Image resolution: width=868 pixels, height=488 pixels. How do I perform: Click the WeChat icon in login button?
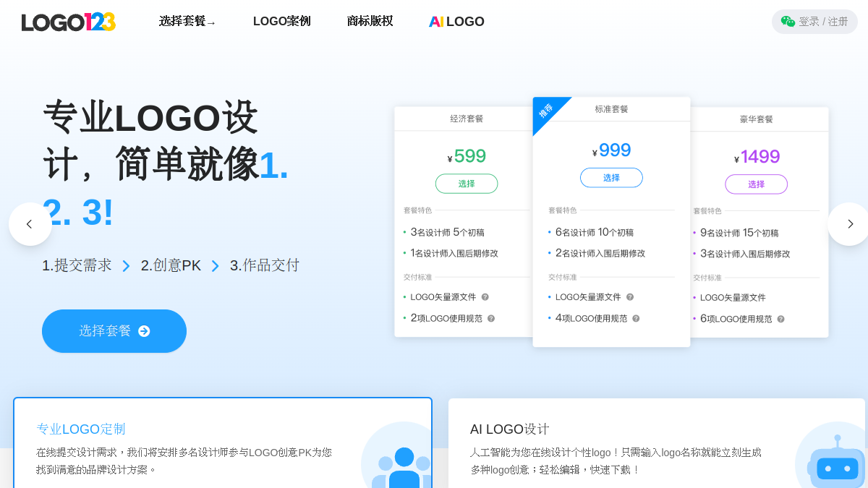tap(788, 22)
